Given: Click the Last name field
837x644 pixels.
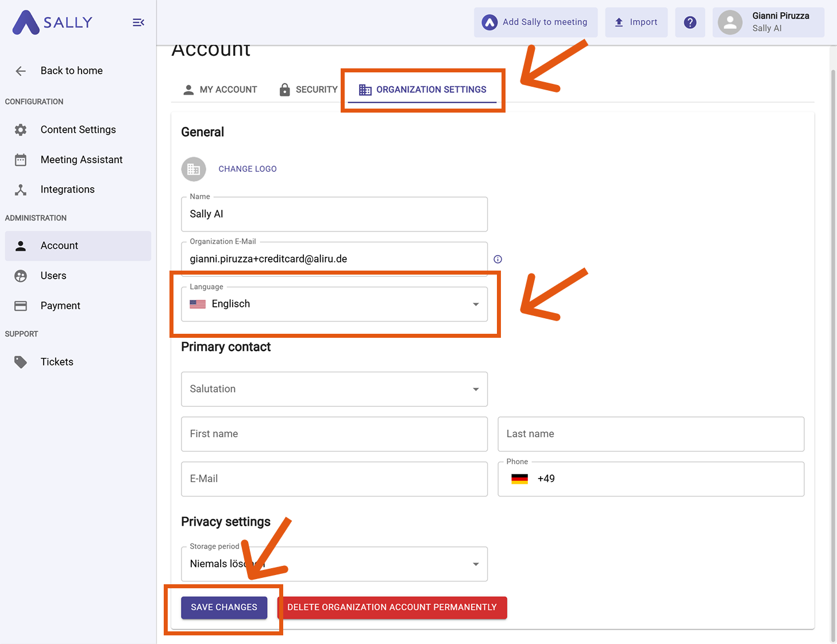Looking at the screenshot, I should [651, 434].
